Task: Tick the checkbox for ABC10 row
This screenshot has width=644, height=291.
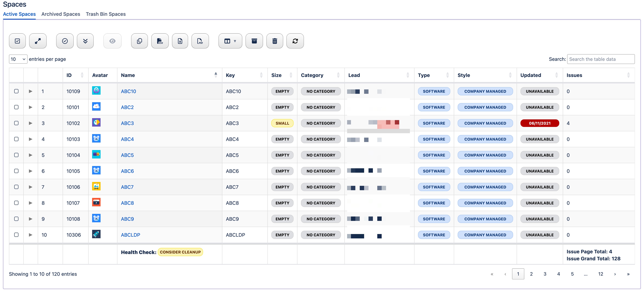Action: point(16,91)
